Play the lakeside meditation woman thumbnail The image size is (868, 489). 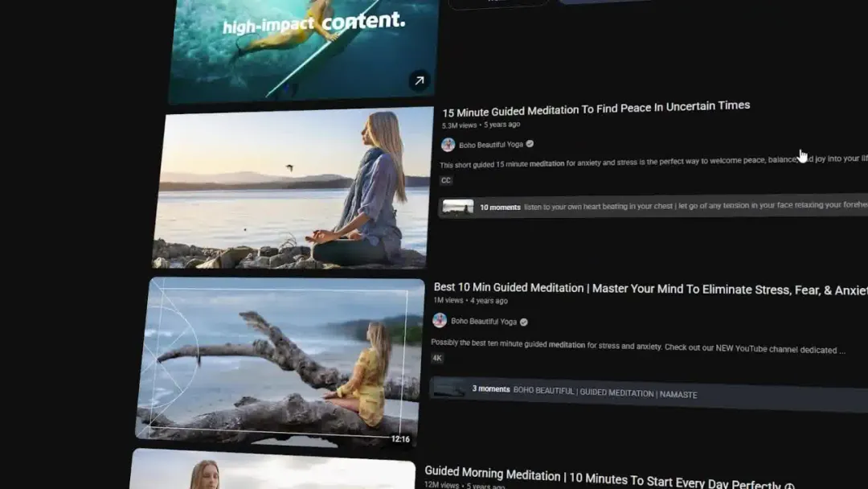point(293,188)
